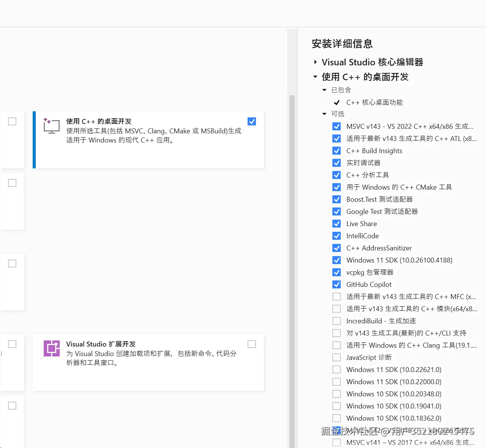Enable 适用于最新 v143 生成工具的 C++ MFC
Viewport: 486px width, 448px height.
pyautogui.click(x=337, y=296)
